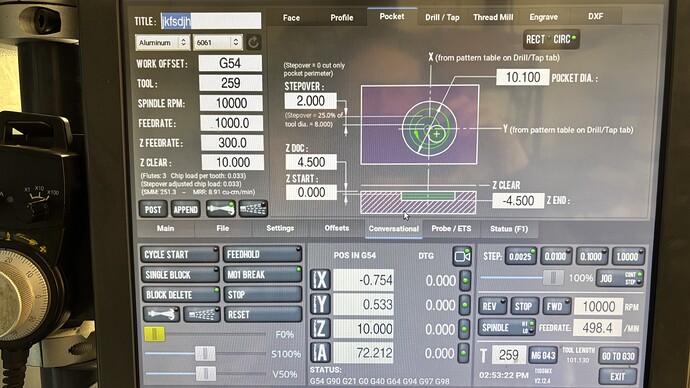This screenshot has width=690, height=388.
Task: Click the X axis zero button
Action: pyautogui.click(x=320, y=280)
